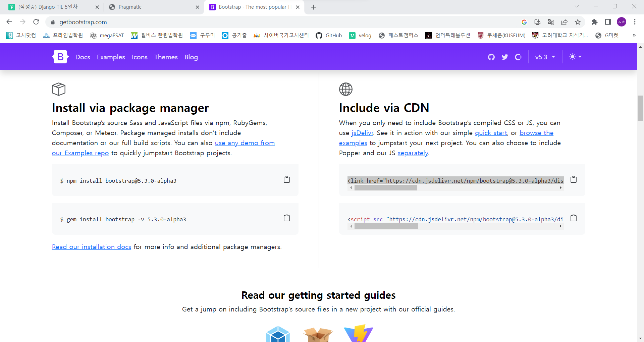Screen dimensions: 644x342
Task: Reload the current page
Action: 36,22
